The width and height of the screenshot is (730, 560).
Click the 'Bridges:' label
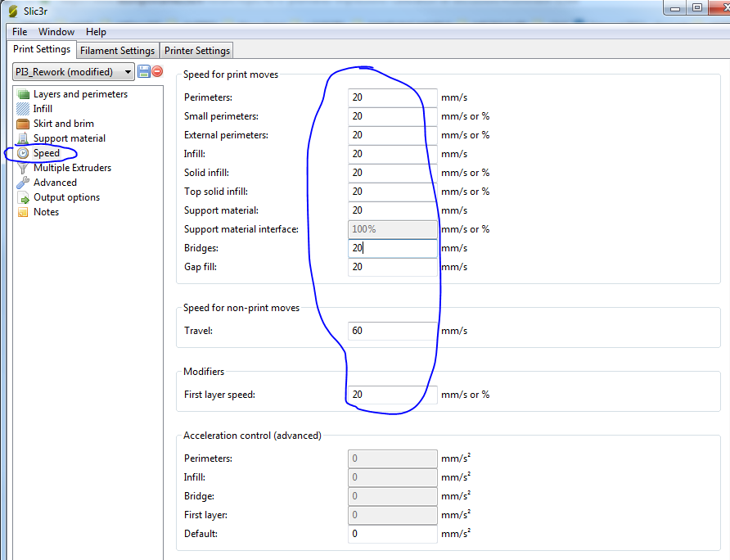tap(201, 248)
